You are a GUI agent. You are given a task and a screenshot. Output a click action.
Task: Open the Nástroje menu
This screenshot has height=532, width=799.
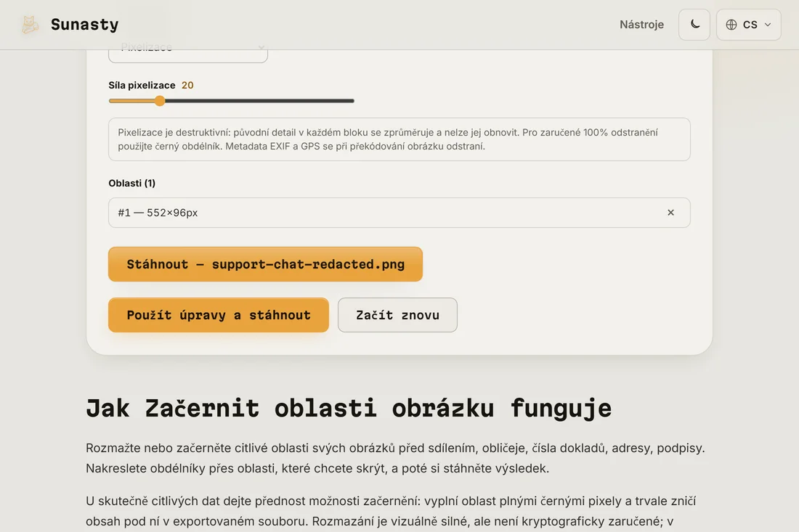641,25
